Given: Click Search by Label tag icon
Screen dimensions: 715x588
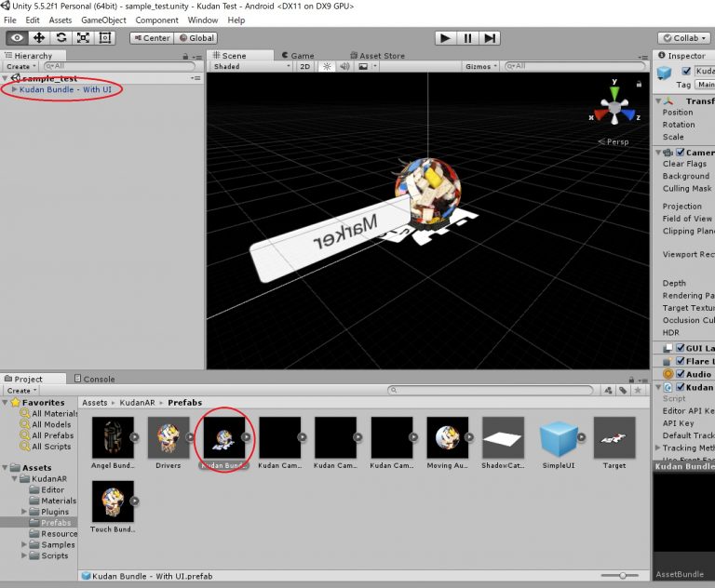Looking at the screenshot, I should click(623, 390).
